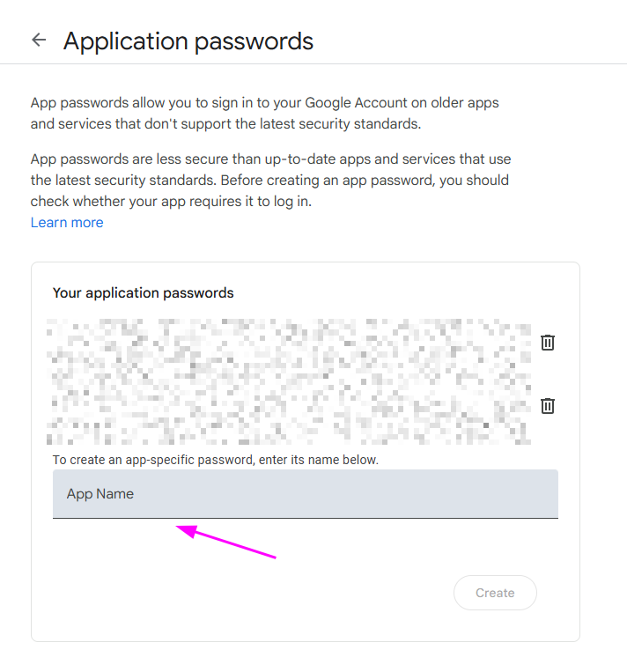Delete the first application password

coord(547,342)
